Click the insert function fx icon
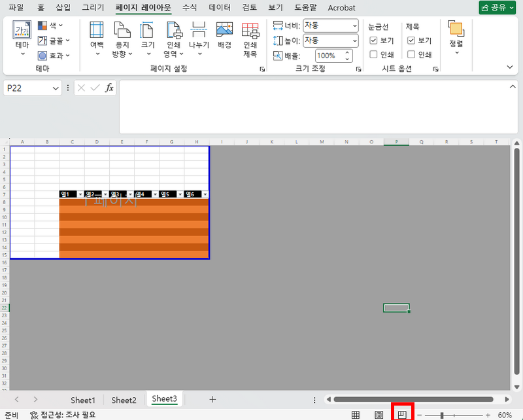Viewport: 523px width, 420px height. coord(109,88)
